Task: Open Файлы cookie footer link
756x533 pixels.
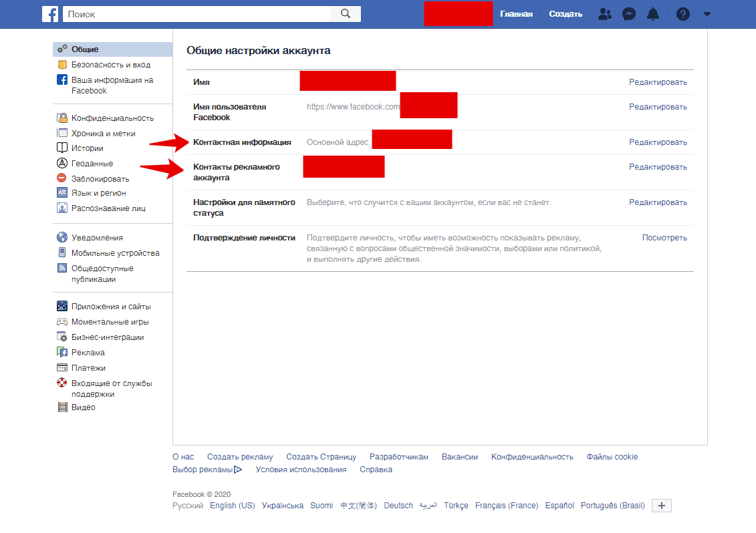Action: click(x=612, y=457)
